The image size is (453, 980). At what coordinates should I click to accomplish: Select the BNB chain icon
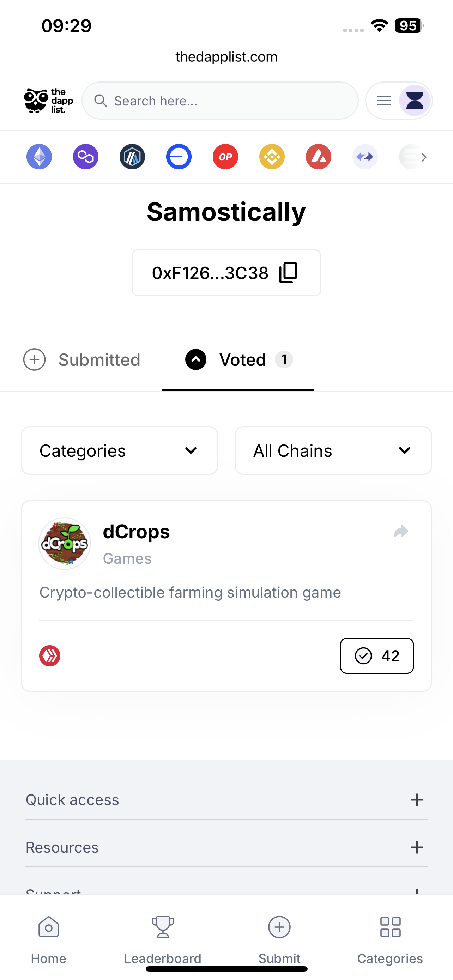(x=272, y=157)
